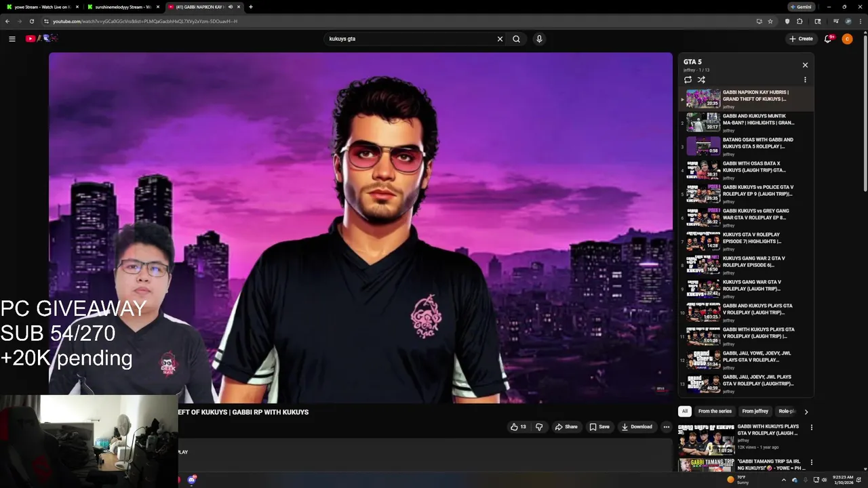Open the volume control in tray

coord(825,480)
